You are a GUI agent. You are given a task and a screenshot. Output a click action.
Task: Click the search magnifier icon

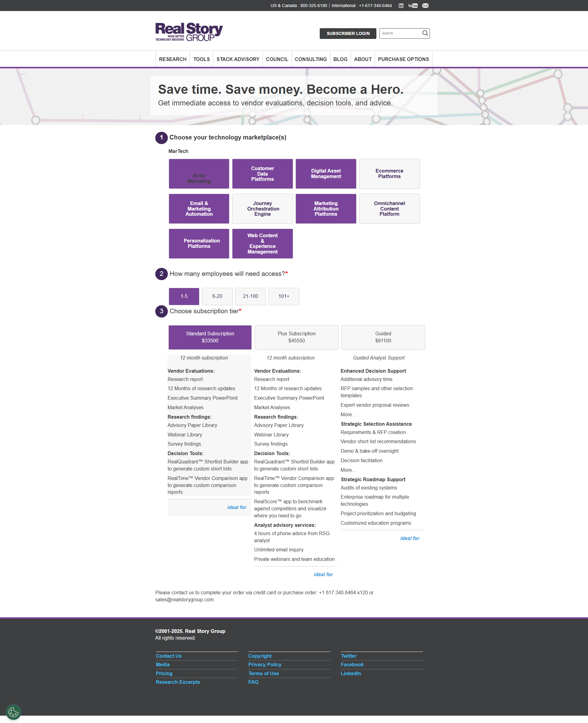coord(425,33)
